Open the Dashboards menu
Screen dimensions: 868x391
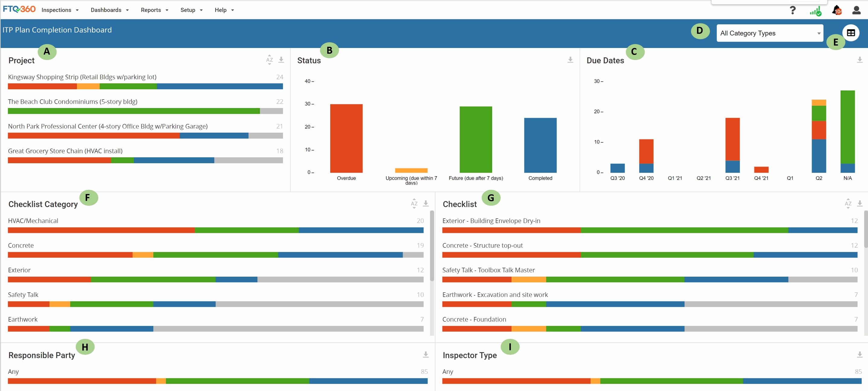point(109,10)
